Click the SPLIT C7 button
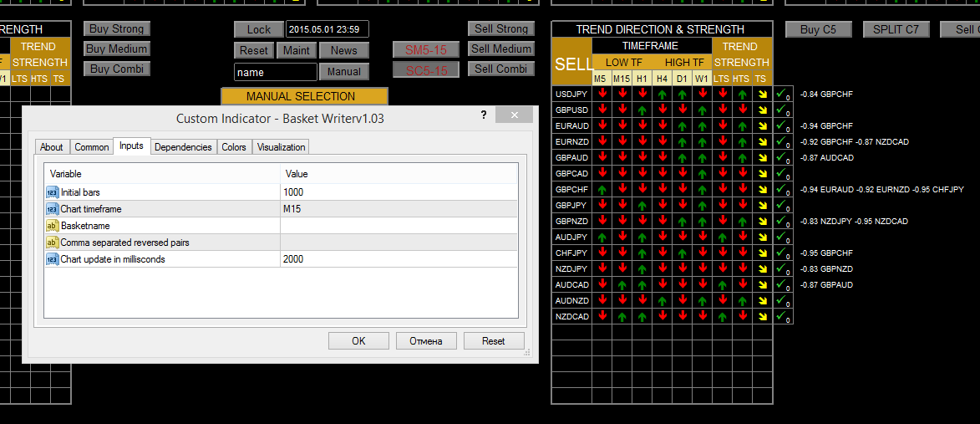 (x=896, y=29)
